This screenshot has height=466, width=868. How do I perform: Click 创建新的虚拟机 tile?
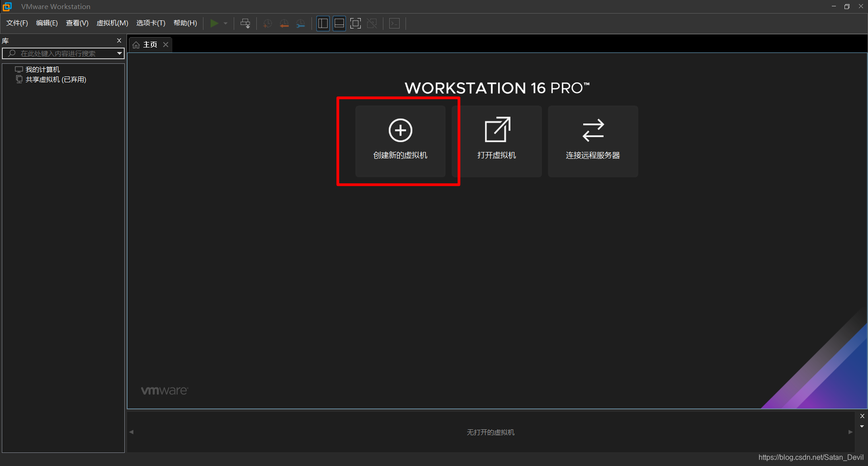pyautogui.click(x=400, y=141)
